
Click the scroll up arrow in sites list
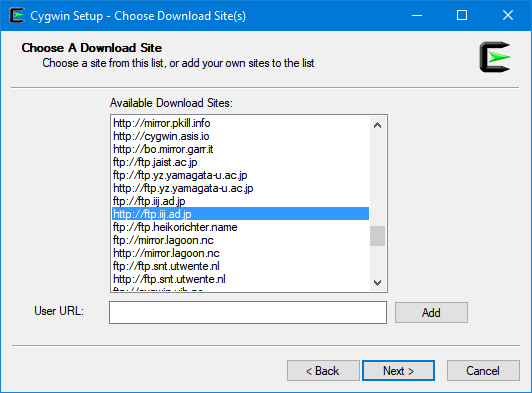click(x=377, y=125)
